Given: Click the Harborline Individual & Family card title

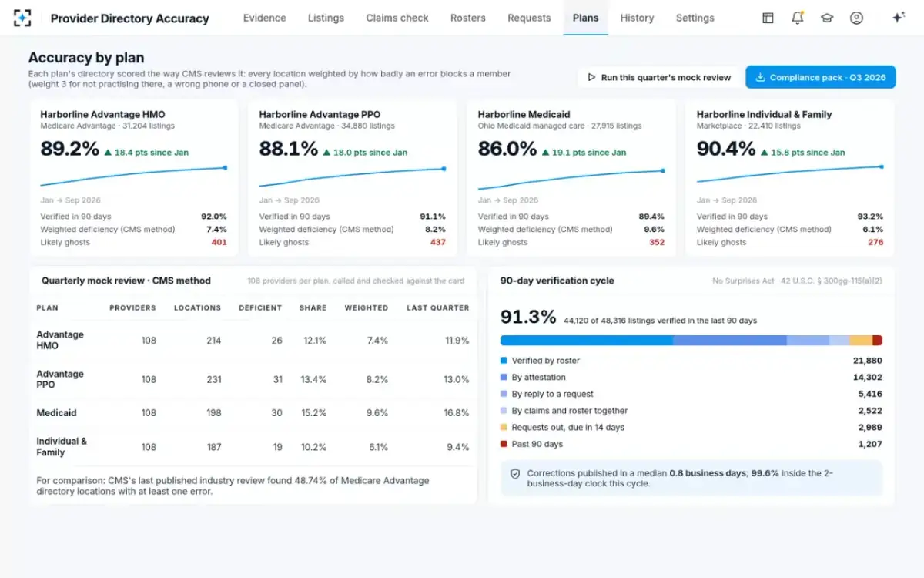Looking at the screenshot, I should coord(764,114).
